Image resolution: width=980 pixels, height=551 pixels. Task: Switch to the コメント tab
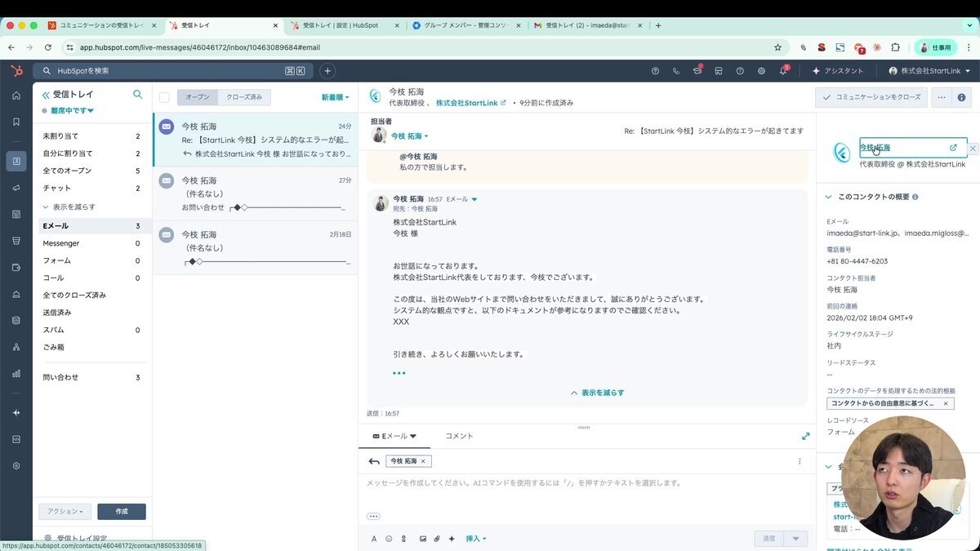(459, 436)
